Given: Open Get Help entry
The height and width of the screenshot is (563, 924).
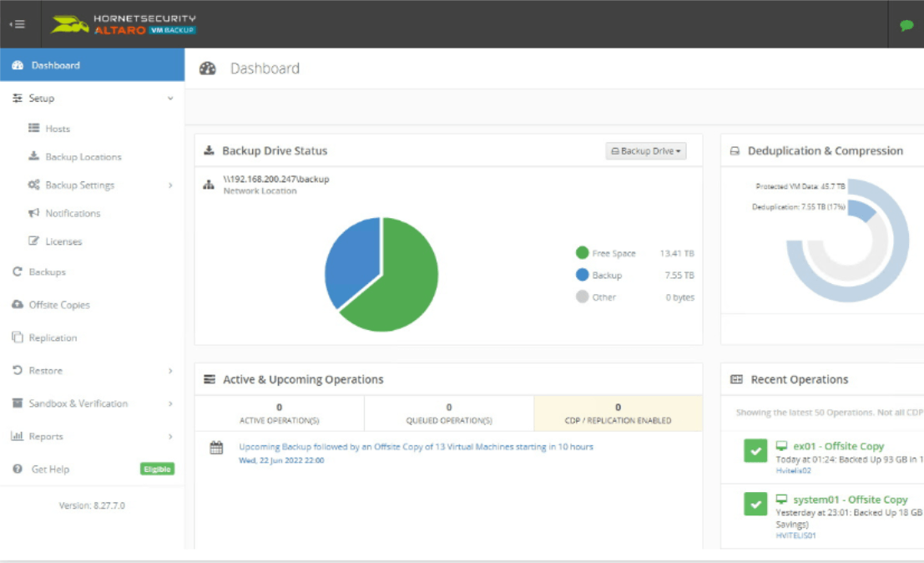Looking at the screenshot, I should pos(50,469).
